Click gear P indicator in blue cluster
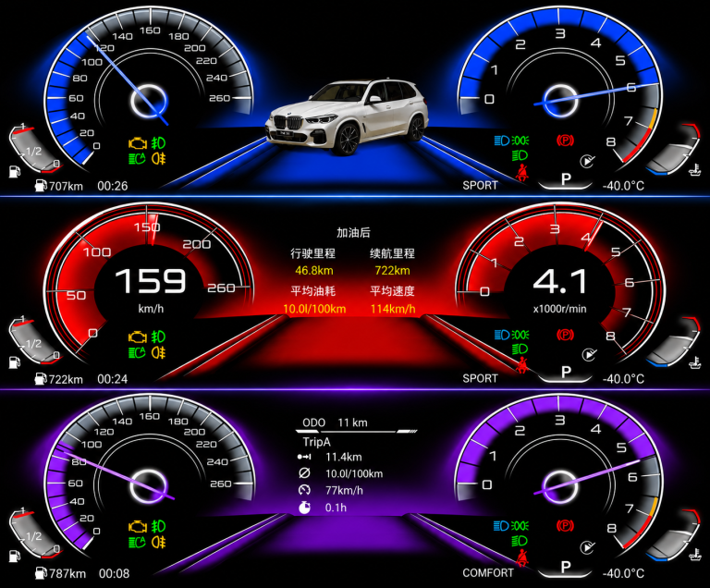Image resolution: width=710 pixels, height=588 pixels. click(x=566, y=179)
